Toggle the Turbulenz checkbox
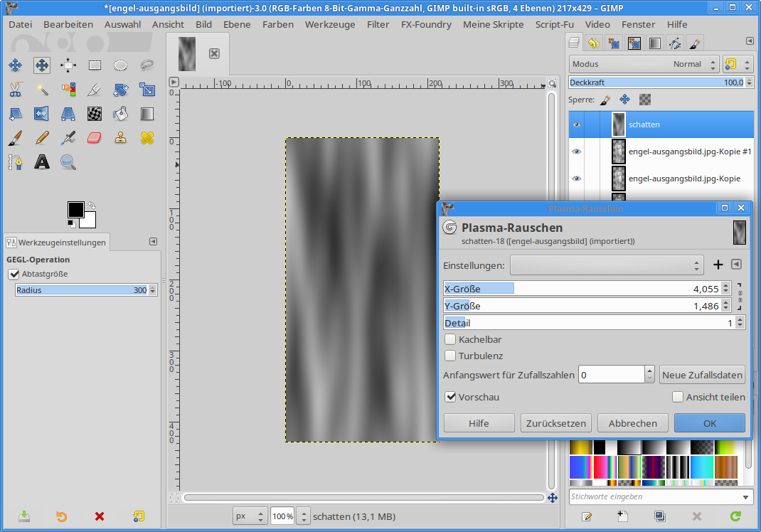The height and width of the screenshot is (532, 761). pyautogui.click(x=450, y=356)
